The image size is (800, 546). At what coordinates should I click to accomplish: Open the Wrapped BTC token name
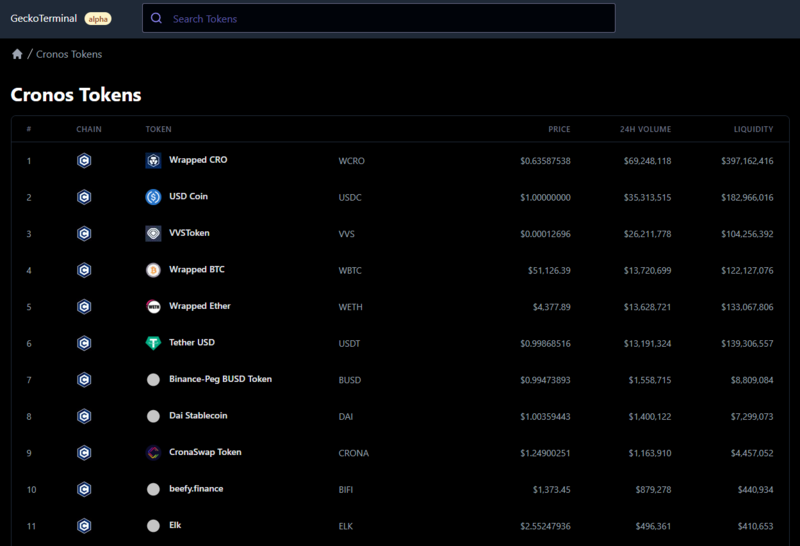(x=196, y=269)
